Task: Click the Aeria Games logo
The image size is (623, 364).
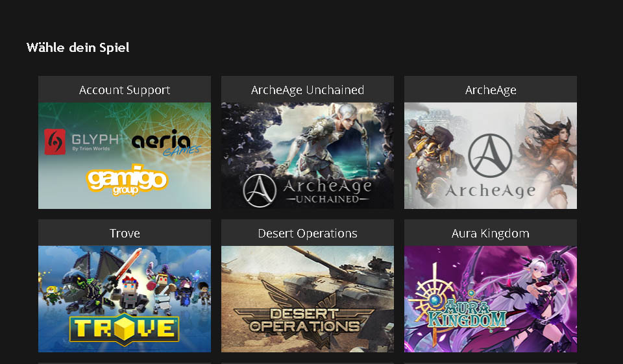Action: [x=165, y=142]
